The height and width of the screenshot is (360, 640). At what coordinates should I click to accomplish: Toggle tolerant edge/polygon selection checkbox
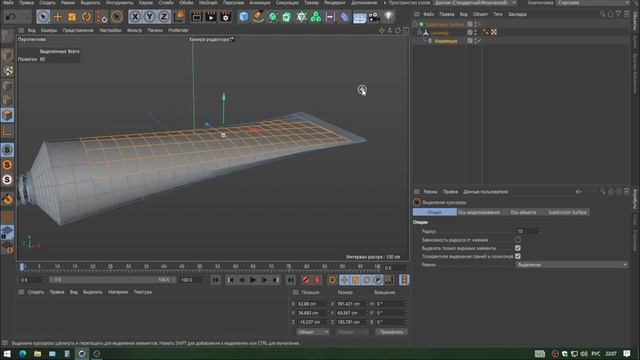(x=518, y=256)
